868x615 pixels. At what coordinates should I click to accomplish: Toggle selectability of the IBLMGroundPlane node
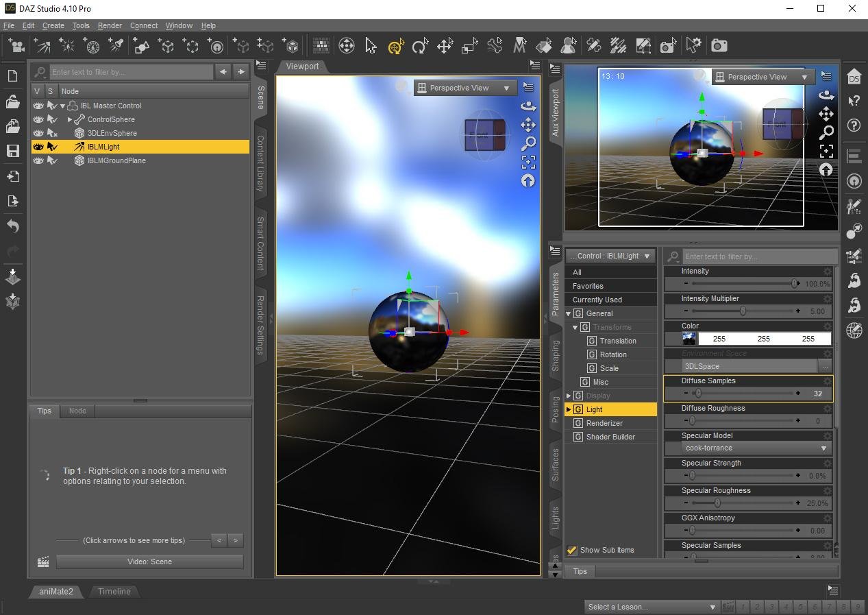point(52,160)
